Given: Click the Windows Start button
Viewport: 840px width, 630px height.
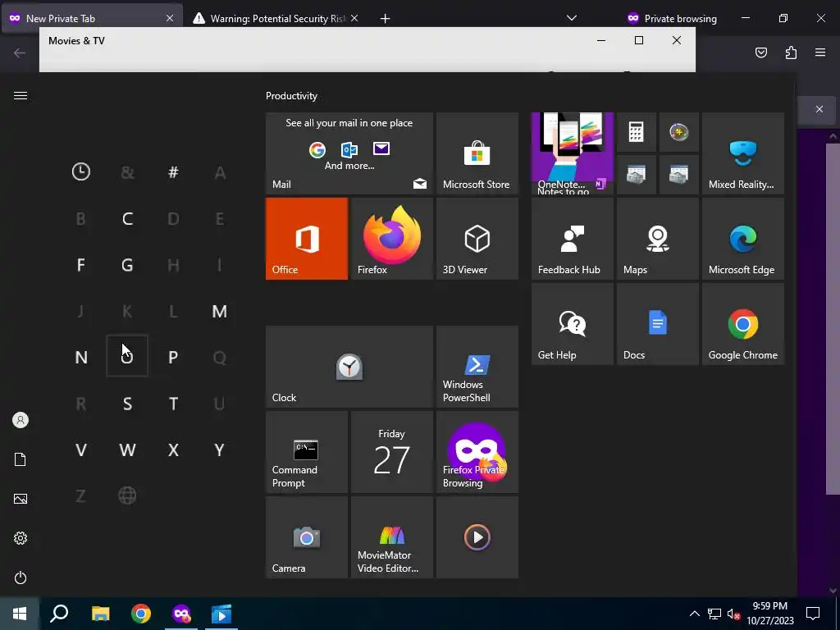Looking at the screenshot, I should (20, 614).
